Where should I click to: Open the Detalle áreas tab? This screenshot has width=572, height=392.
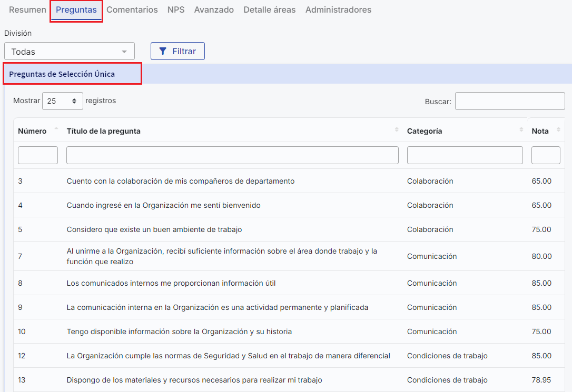[x=269, y=10]
